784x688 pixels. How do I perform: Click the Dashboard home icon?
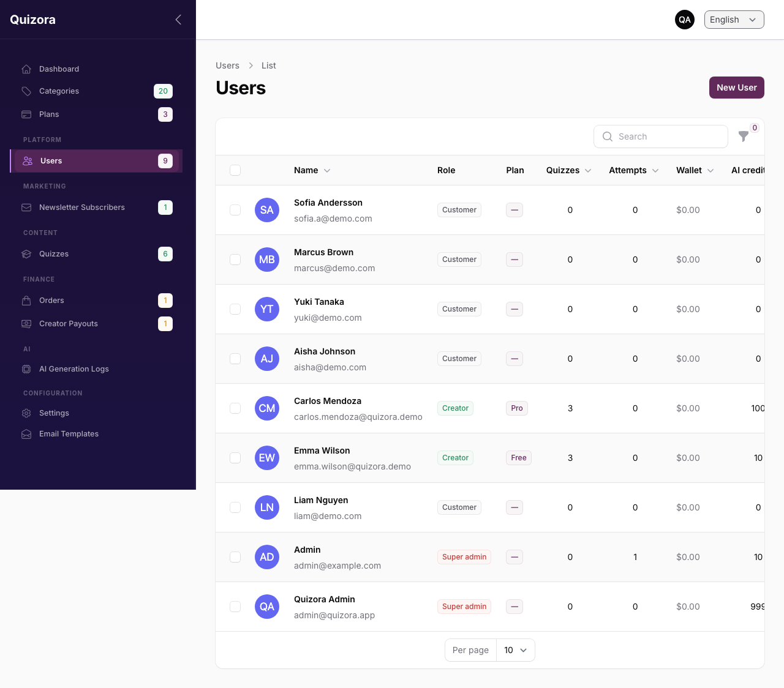tap(26, 69)
